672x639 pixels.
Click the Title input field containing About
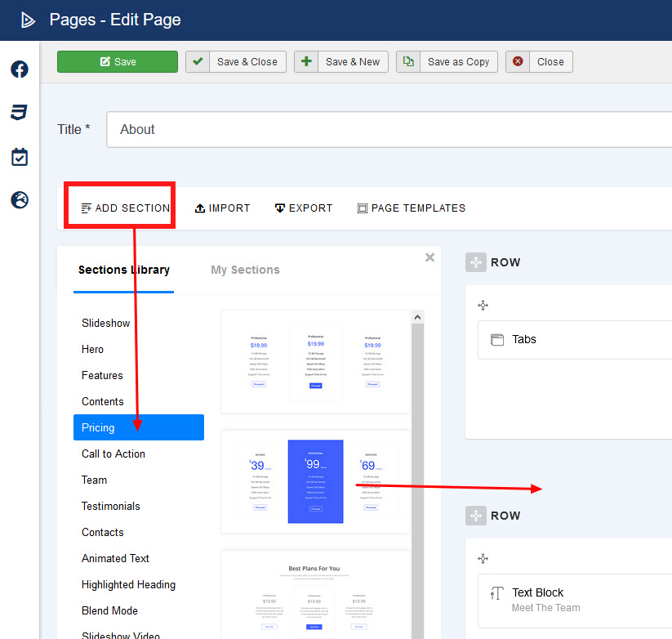[x=388, y=129]
